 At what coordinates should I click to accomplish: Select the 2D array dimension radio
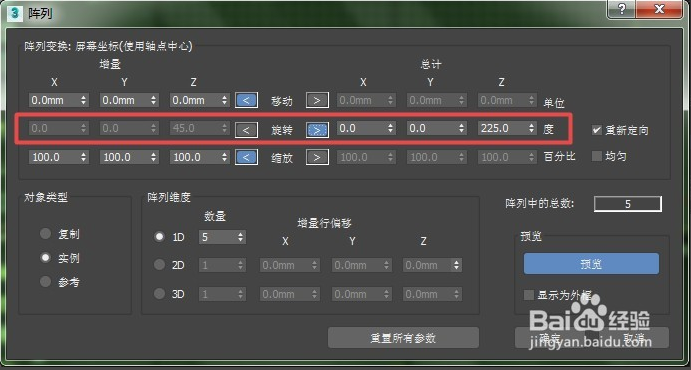click(x=159, y=265)
